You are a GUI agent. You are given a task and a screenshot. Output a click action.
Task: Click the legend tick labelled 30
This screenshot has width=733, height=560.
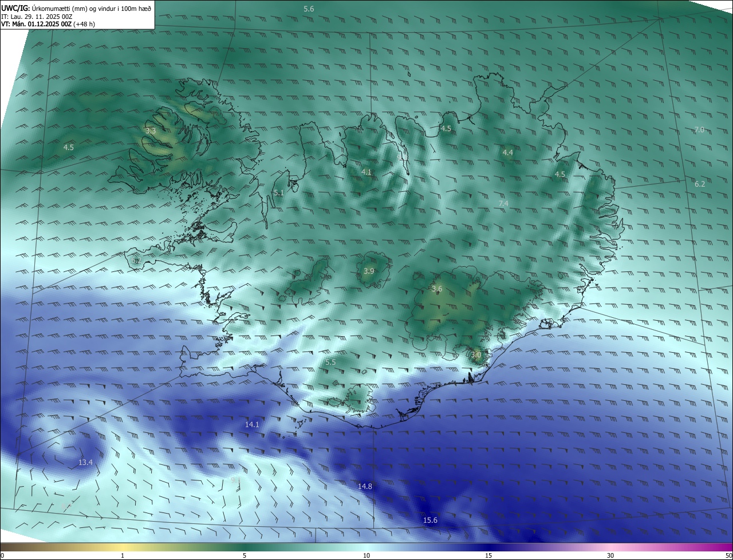coord(610,556)
